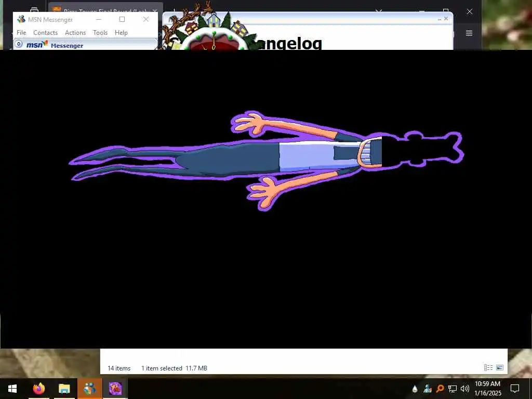Open the clock showing 10:59 AM
532x399 pixels.
coord(488,389)
